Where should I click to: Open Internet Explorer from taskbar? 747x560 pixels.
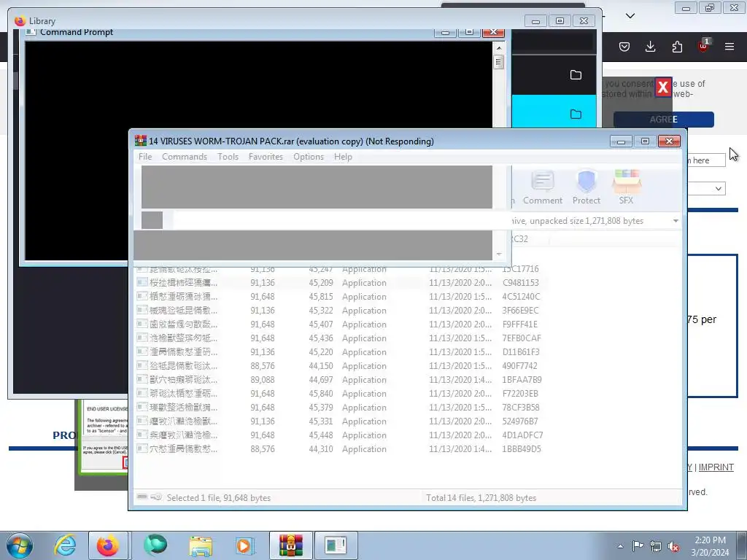click(65, 545)
